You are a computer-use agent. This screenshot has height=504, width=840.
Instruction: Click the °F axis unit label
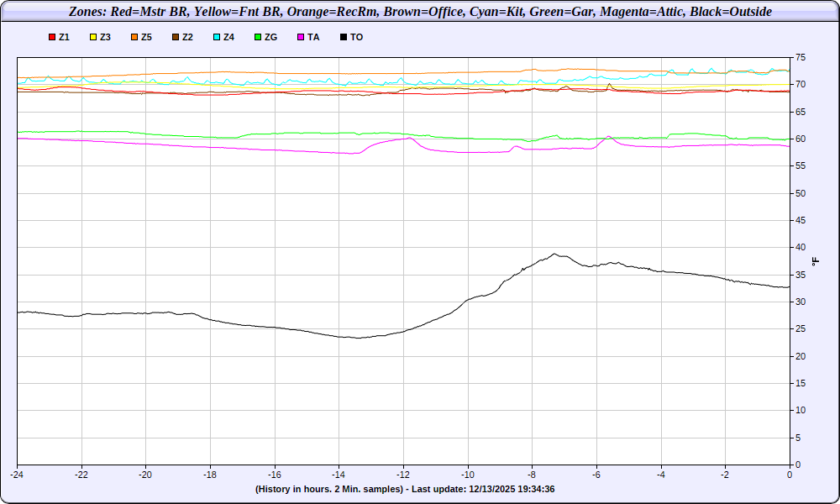click(x=816, y=261)
